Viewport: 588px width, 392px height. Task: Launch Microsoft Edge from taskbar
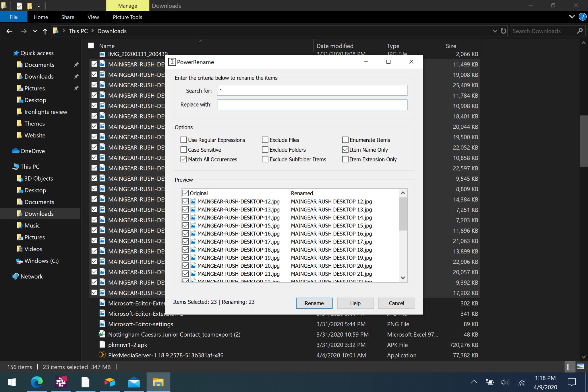(x=37, y=382)
